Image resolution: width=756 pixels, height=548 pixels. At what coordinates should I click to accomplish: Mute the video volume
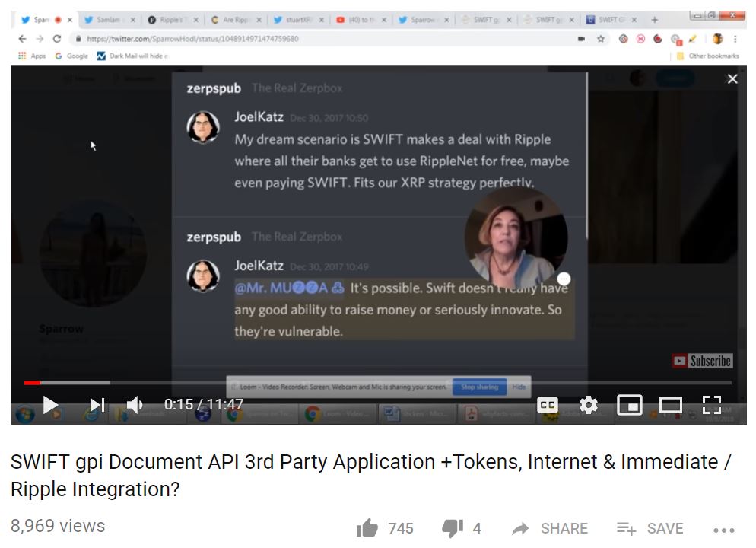[x=135, y=405]
